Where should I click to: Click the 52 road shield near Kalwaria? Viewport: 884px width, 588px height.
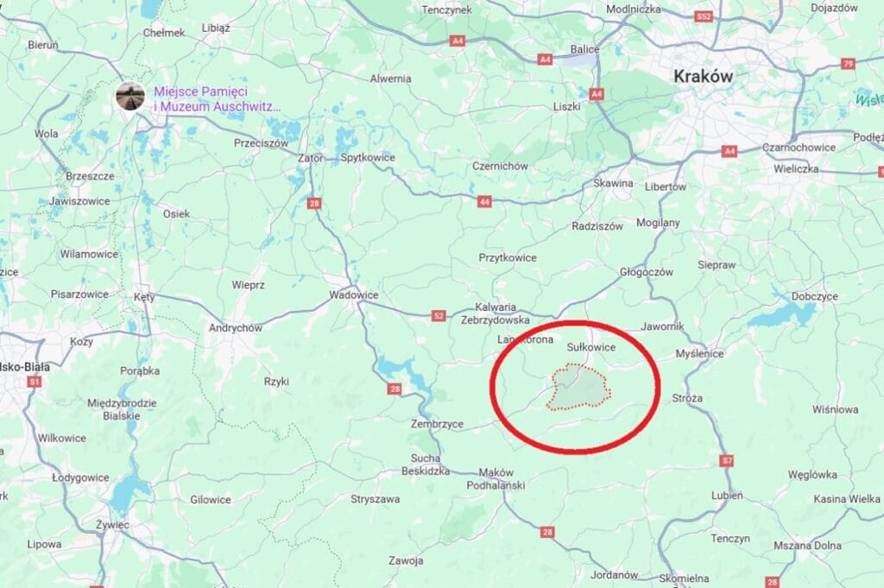pyautogui.click(x=439, y=316)
